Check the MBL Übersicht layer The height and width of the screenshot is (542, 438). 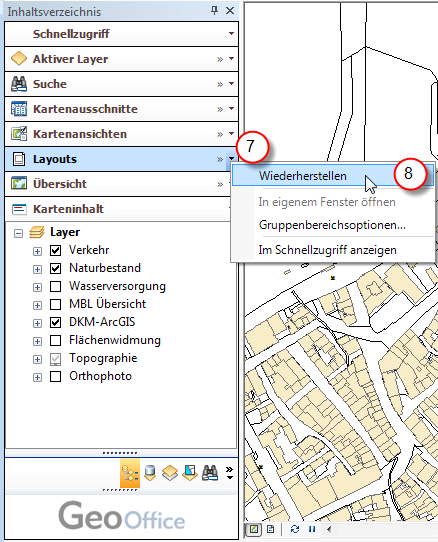coord(56,304)
